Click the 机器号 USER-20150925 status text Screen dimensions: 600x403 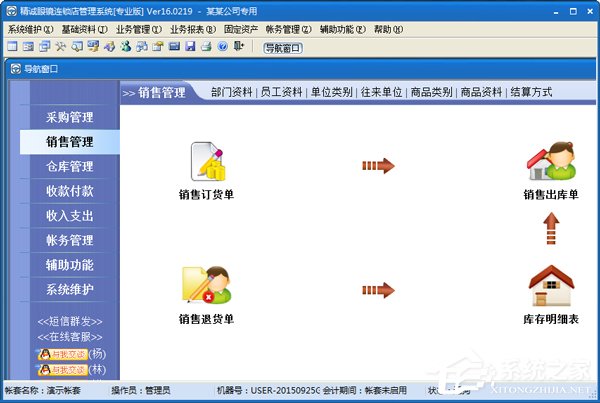[268, 391]
